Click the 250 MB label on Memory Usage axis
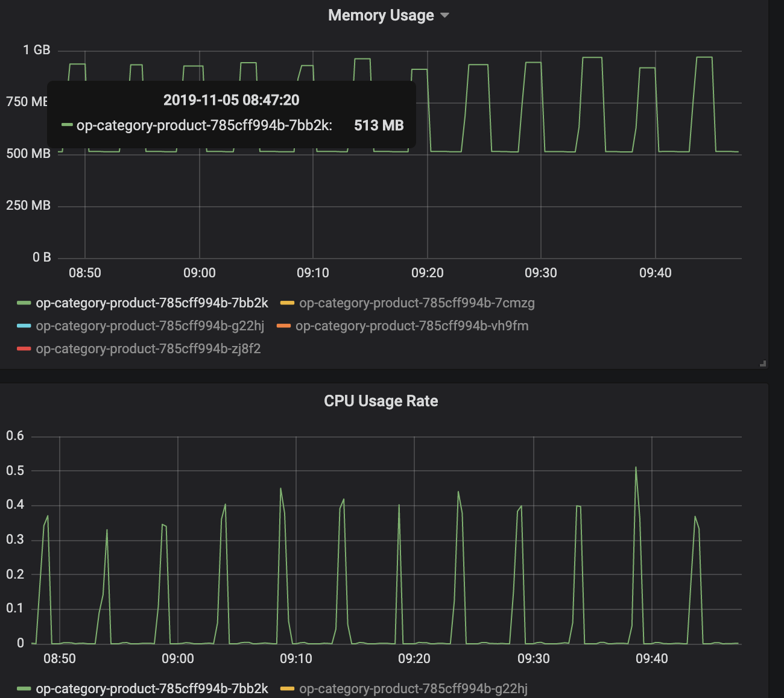Image resolution: width=784 pixels, height=698 pixels. point(28,206)
